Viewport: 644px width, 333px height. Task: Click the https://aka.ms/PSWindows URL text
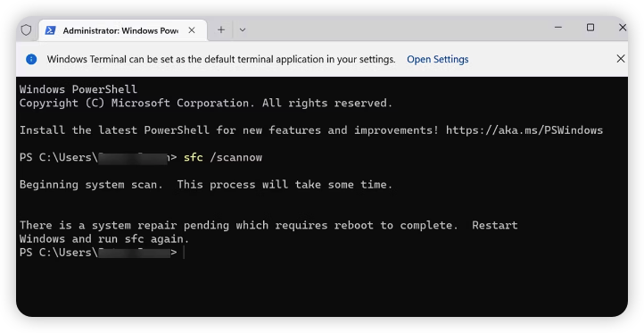point(524,130)
